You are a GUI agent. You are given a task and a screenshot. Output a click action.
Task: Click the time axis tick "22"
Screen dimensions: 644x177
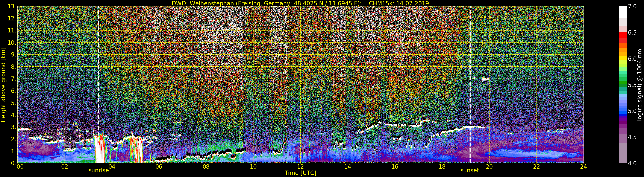pyautogui.click(x=536, y=167)
